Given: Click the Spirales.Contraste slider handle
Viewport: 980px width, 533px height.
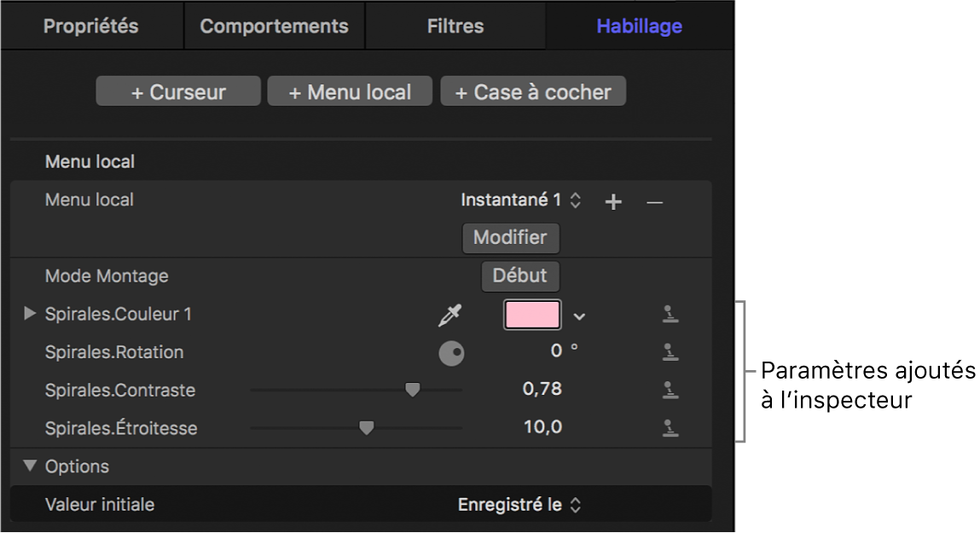Looking at the screenshot, I should 413,389.
